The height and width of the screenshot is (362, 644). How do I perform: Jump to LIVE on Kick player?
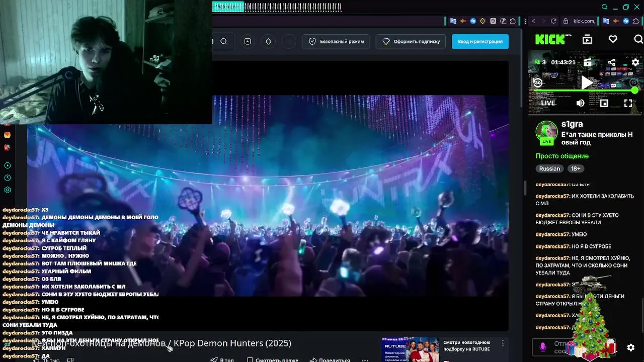[x=548, y=103]
